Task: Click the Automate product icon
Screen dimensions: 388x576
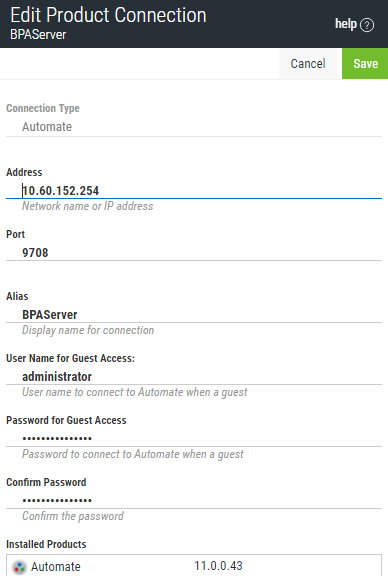Action: click(x=19, y=567)
